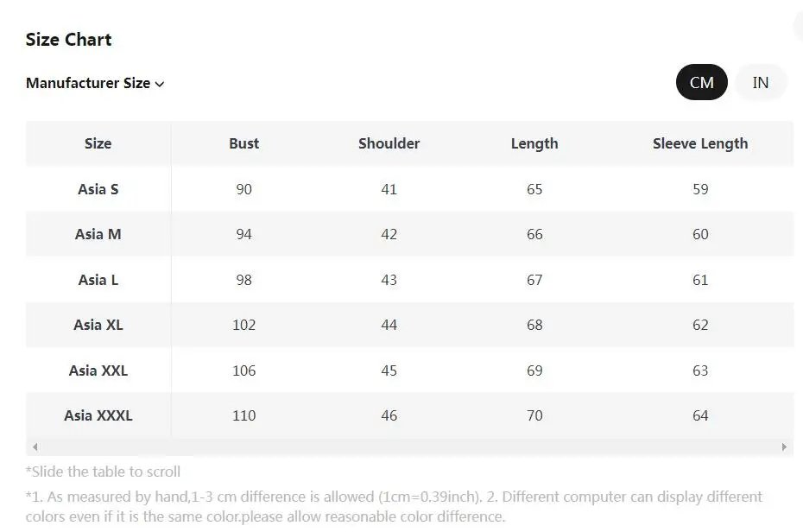This screenshot has width=803, height=532.
Task: Select the Asia M row label
Action: pos(98,234)
